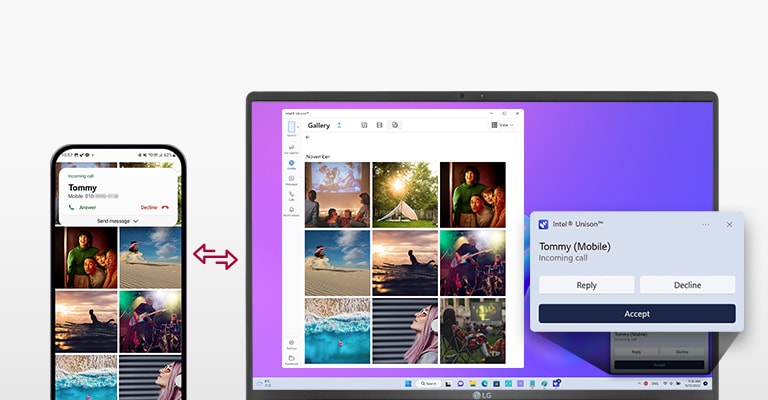The image size is (768, 400).
Task: Open Calls in Unison sidebar
Action: (x=292, y=196)
